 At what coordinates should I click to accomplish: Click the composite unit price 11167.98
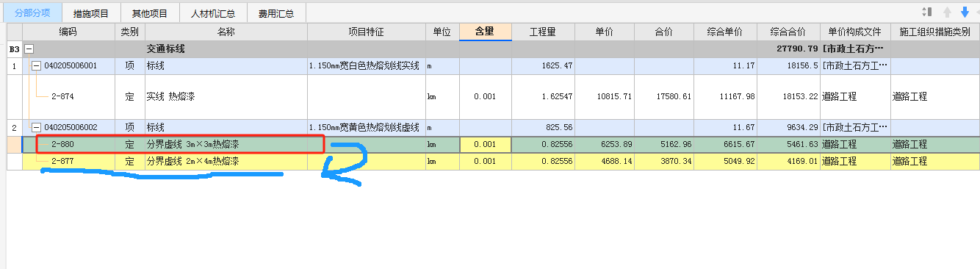(x=737, y=96)
